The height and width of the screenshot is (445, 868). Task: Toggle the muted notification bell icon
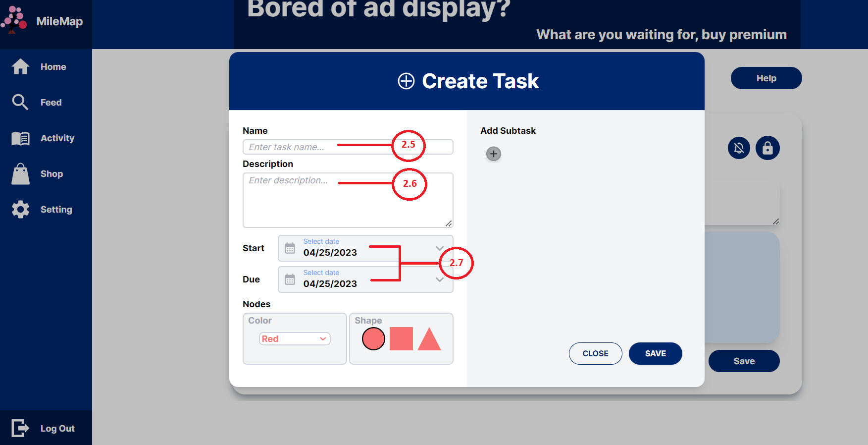tap(739, 148)
